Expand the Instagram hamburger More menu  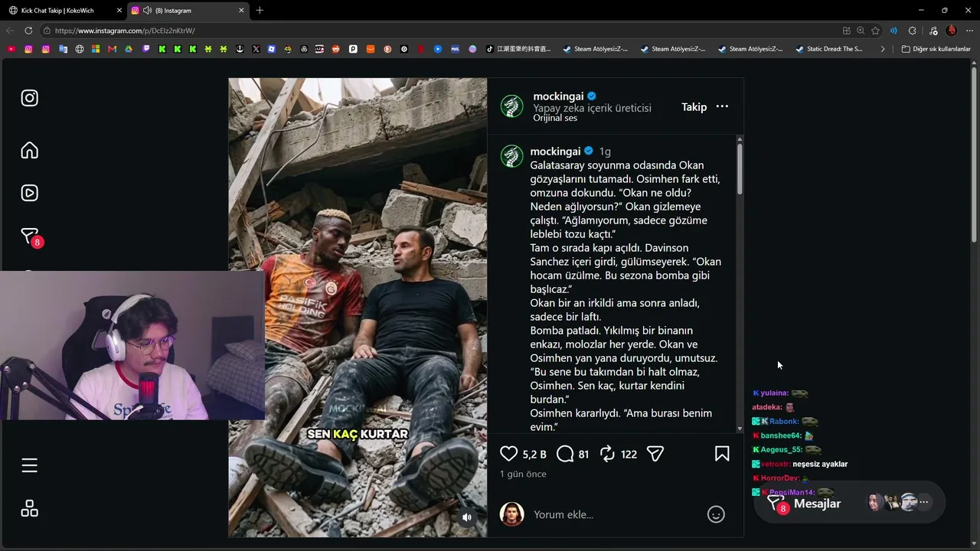pyautogui.click(x=29, y=465)
